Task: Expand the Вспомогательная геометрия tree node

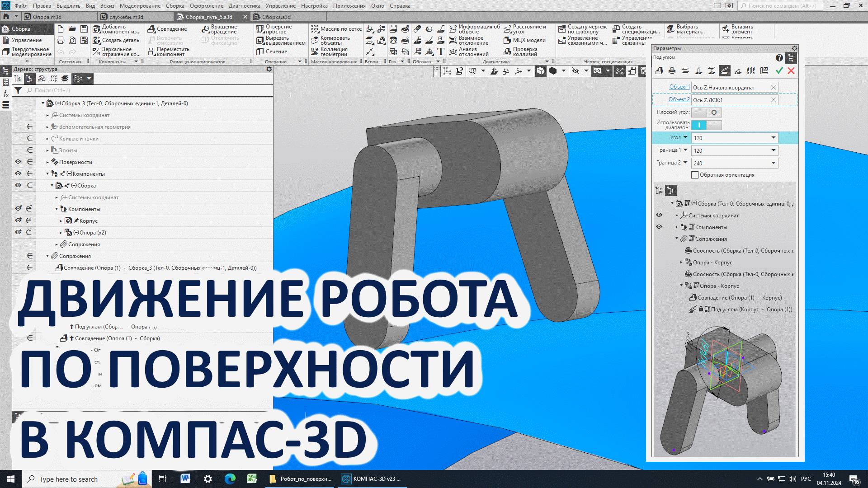Action: point(47,127)
